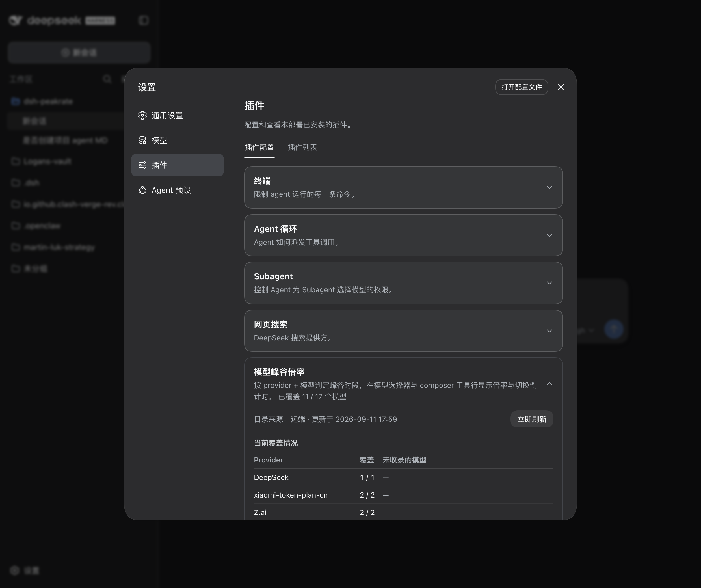The height and width of the screenshot is (588, 701).
Task: Expand the 网页搜索 card
Action: point(404,331)
